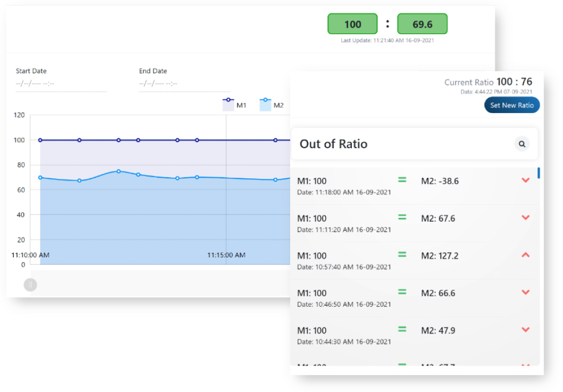Click the End Date input field
The height and width of the screenshot is (392, 563).
[185, 84]
